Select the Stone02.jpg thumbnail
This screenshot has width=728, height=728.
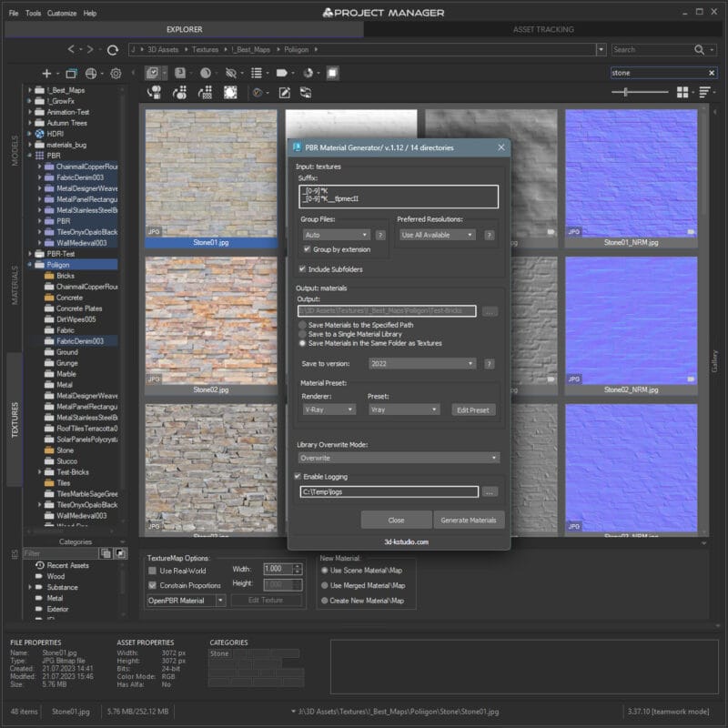coord(211,318)
